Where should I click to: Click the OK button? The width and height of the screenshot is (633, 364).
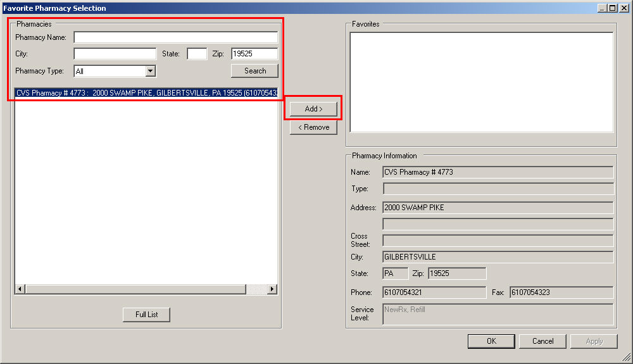click(x=491, y=341)
